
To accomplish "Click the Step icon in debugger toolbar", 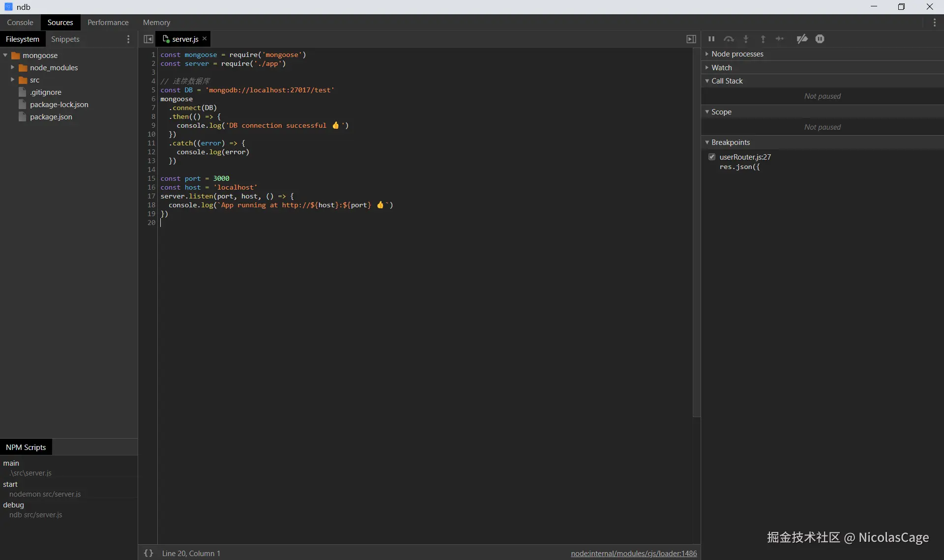I will [780, 39].
